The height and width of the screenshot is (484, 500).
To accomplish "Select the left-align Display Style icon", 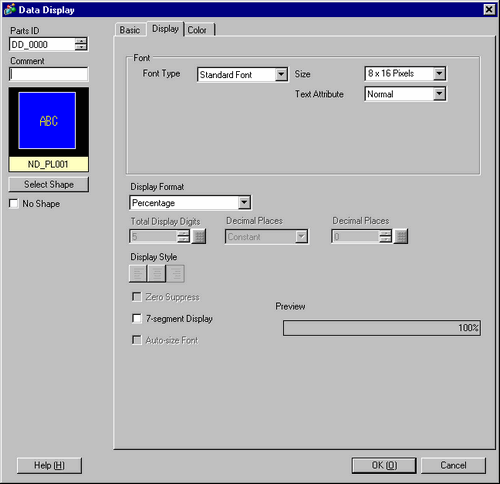I will coord(138,274).
